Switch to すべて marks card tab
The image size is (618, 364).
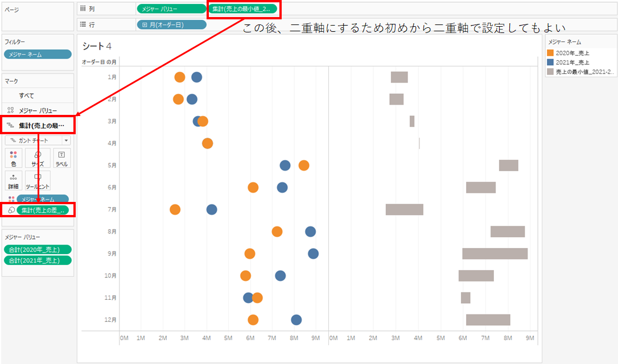coord(38,96)
